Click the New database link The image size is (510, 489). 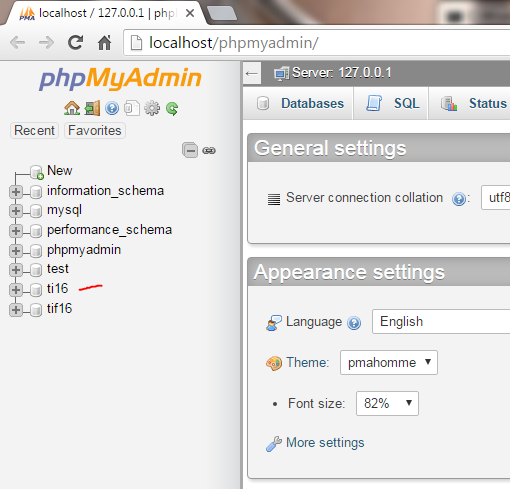60,170
